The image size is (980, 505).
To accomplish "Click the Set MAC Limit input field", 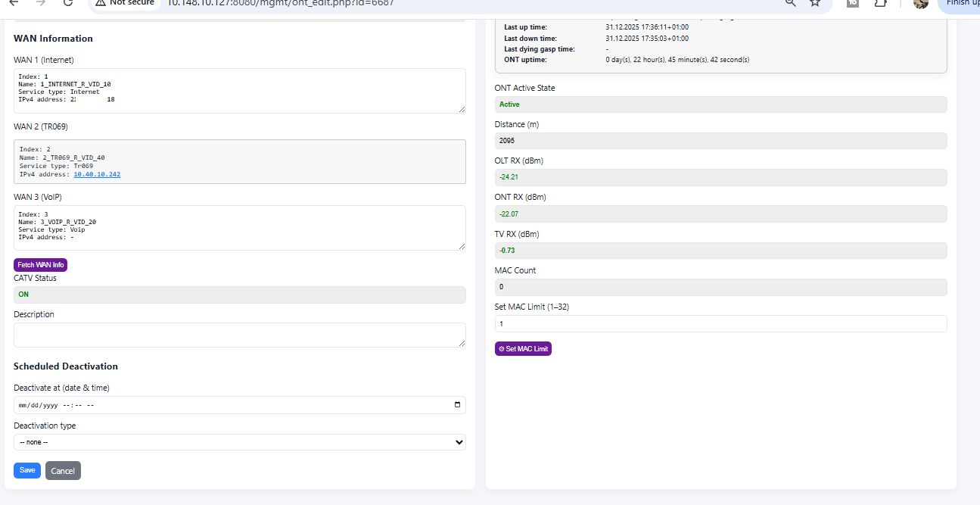I will 720,323.
